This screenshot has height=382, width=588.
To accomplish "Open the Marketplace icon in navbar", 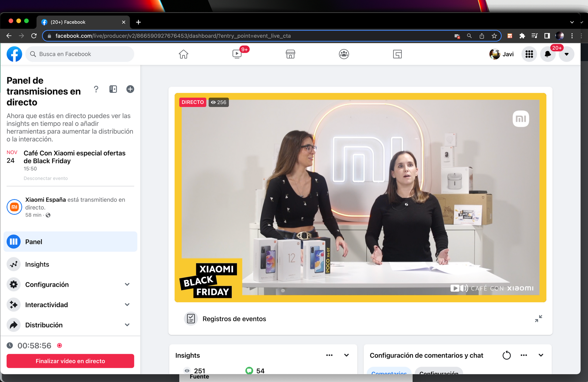I will pos(290,54).
